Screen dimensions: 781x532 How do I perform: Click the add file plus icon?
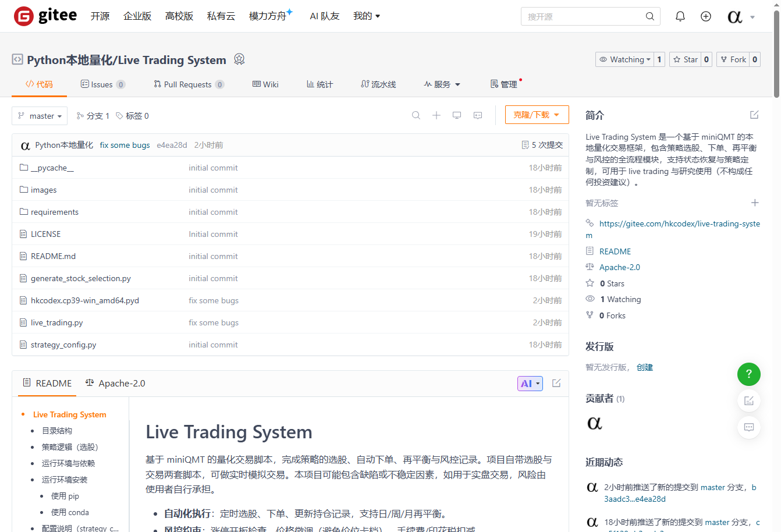tap(436, 115)
